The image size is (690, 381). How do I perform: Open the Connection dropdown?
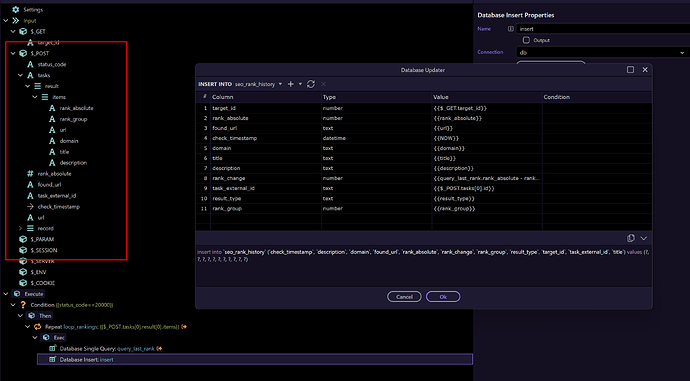603,52
